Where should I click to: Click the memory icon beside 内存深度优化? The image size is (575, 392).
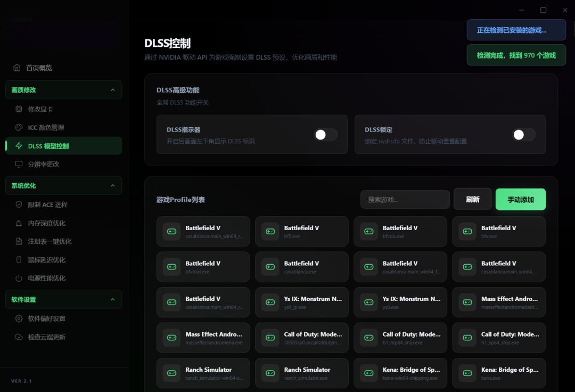tap(19, 223)
